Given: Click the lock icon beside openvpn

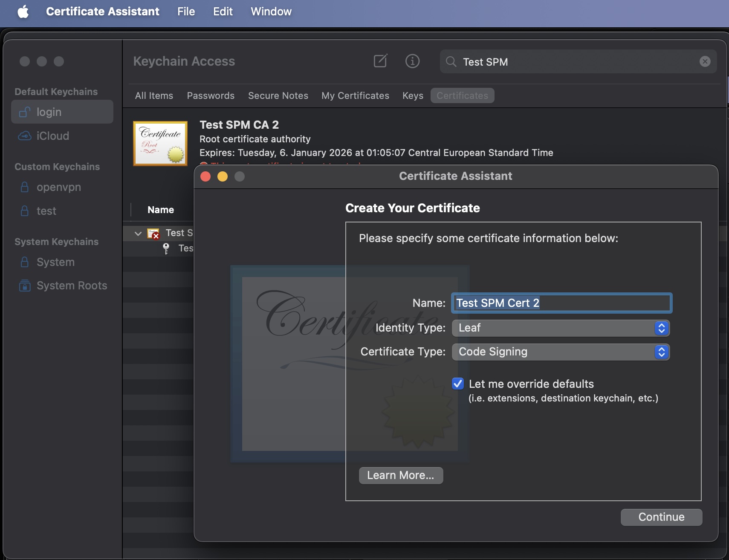Looking at the screenshot, I should point(25,187).
